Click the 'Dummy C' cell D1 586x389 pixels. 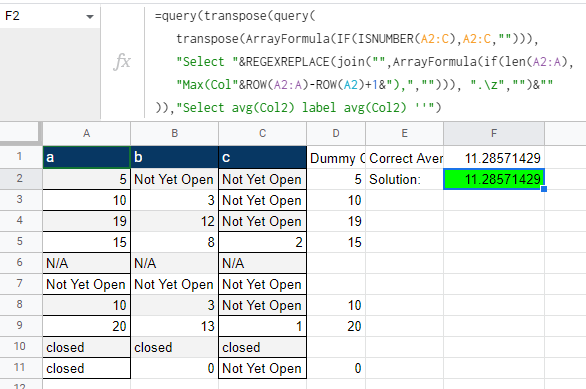click(x=336, y=158)
